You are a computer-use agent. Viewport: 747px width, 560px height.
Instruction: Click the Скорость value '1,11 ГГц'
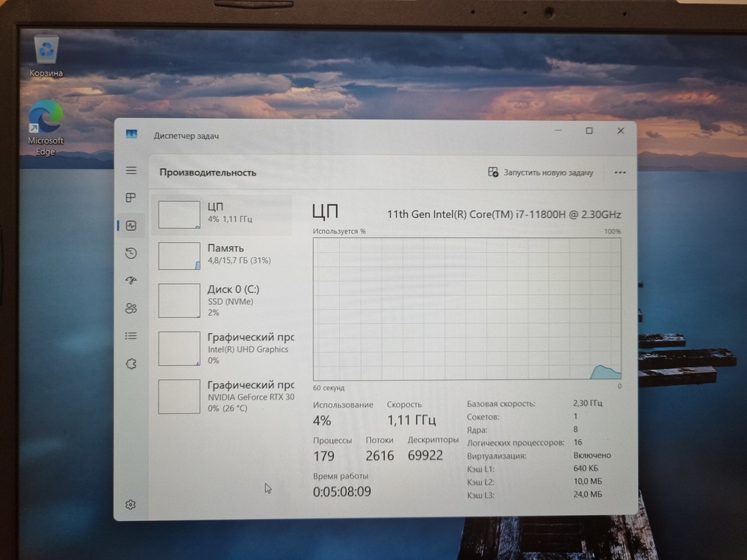coord(412,420)
